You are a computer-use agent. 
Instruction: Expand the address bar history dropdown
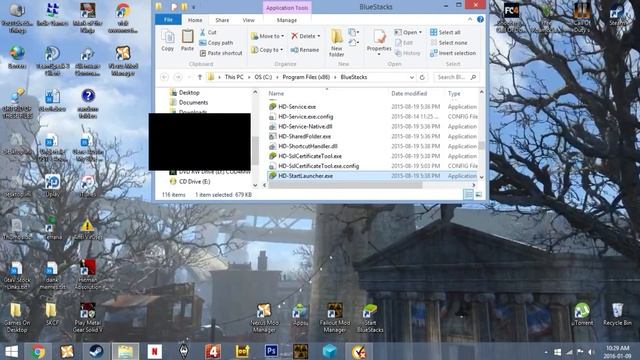[411, 77]
